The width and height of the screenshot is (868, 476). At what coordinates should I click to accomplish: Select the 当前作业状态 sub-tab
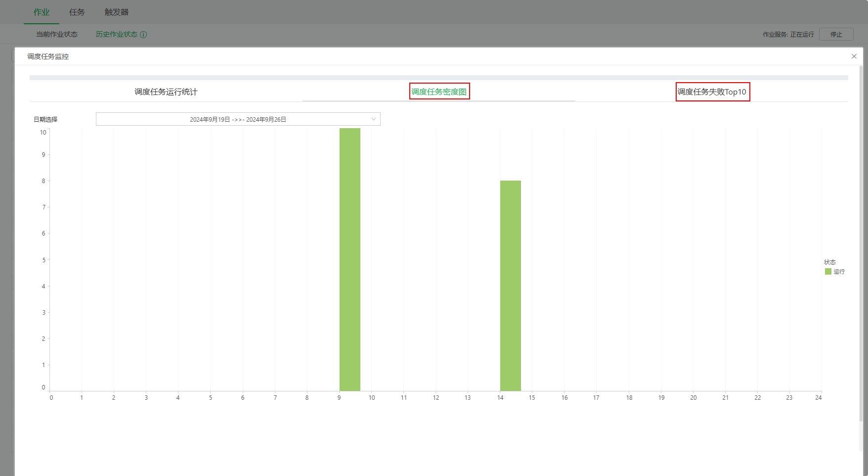coord(57,35)
